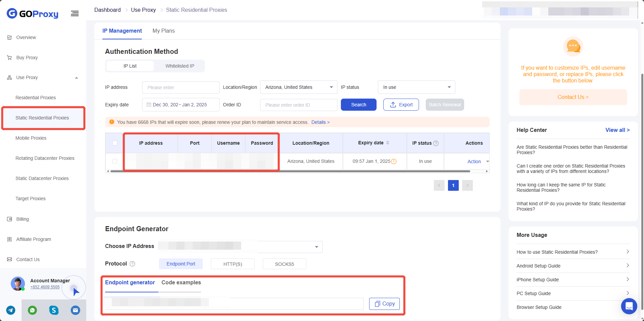Click the Export button
The image size is (644, 321).
pos(401,105)
